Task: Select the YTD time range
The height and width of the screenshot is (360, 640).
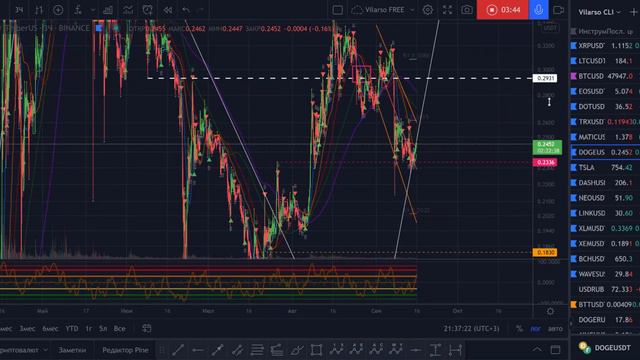Action: click(72, 328)
